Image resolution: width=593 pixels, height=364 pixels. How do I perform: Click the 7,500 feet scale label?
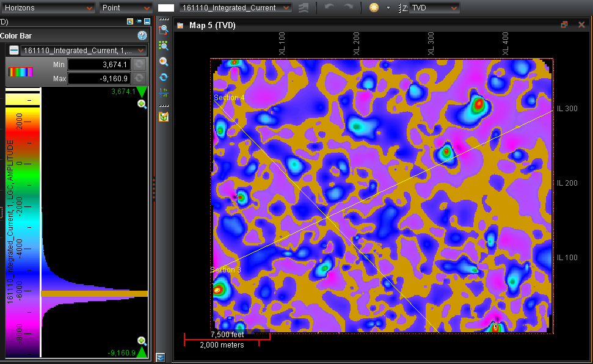pos(227,335)
